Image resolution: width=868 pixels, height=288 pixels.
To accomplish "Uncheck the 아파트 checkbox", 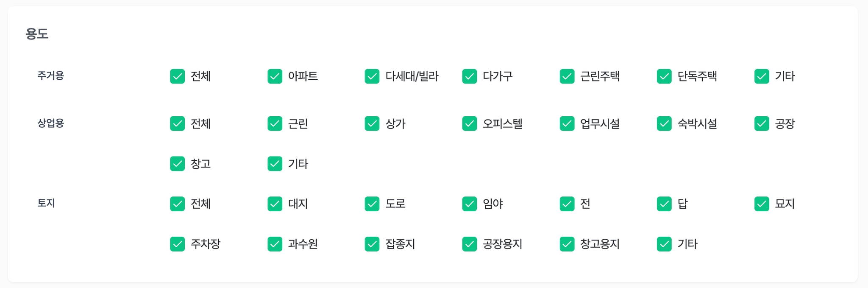I will click(275, 76).
